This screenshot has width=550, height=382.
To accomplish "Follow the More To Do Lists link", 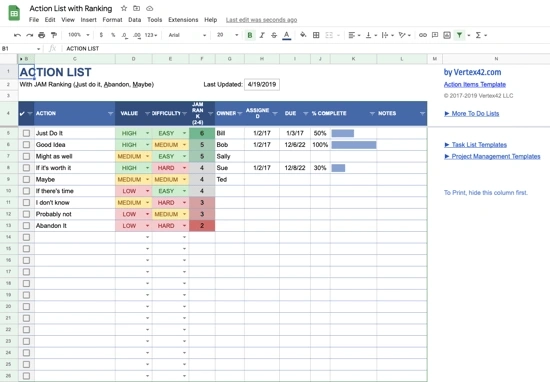I will point(471,114).
